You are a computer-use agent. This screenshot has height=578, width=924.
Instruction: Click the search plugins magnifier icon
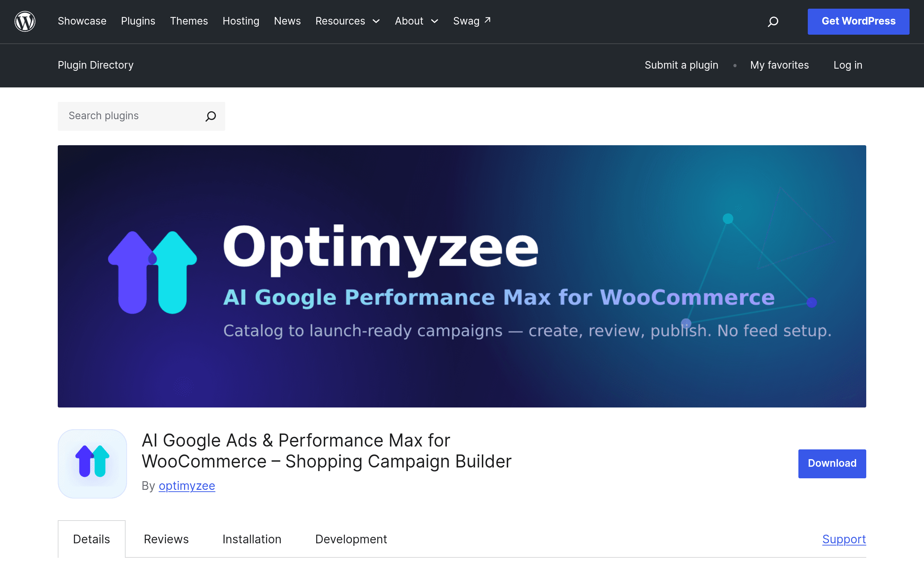[x=211, y=116]
